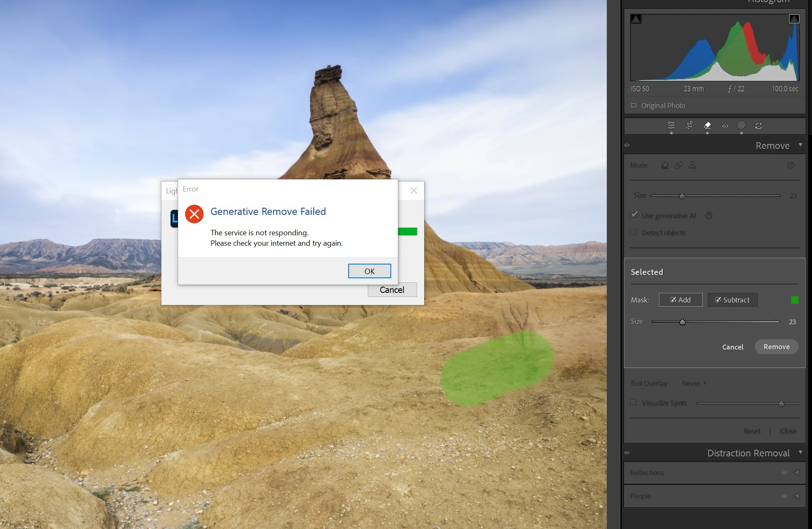Open the Edit sliders tool icon
The height and width of the screenshot is (529, 812).
pyautogui.click(x=671, y=125)
